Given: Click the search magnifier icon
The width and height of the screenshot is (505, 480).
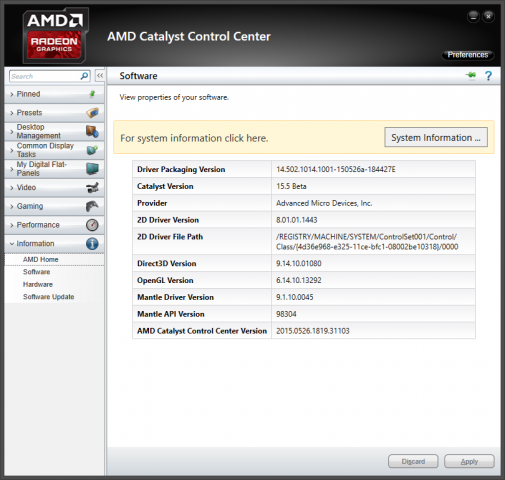Looking at the screenshot, I should coord(84,76).
